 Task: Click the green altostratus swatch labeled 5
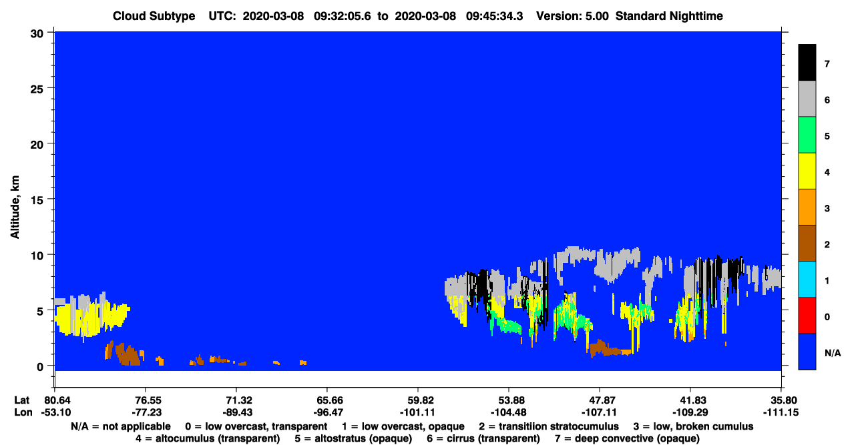(x=807, y=135)
